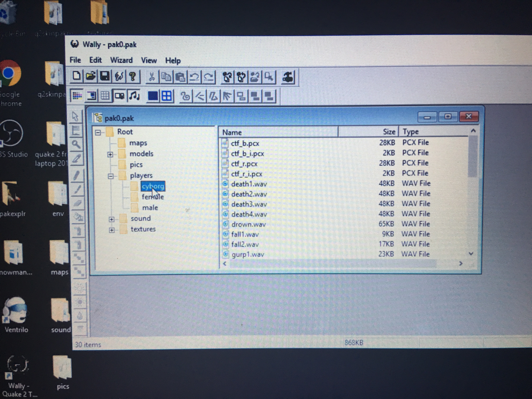Expand the textures folder in tree
The image size is (532, 399).
[x=112, y=230]
